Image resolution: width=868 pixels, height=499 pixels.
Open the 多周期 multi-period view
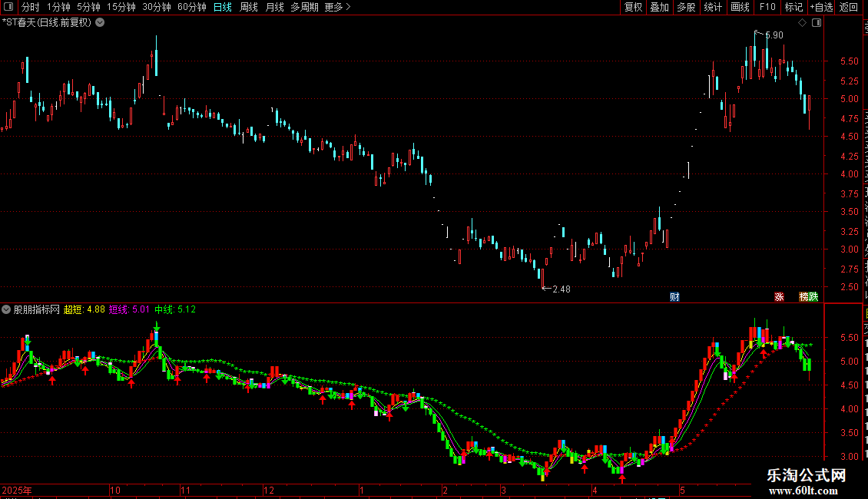point(304,7)
